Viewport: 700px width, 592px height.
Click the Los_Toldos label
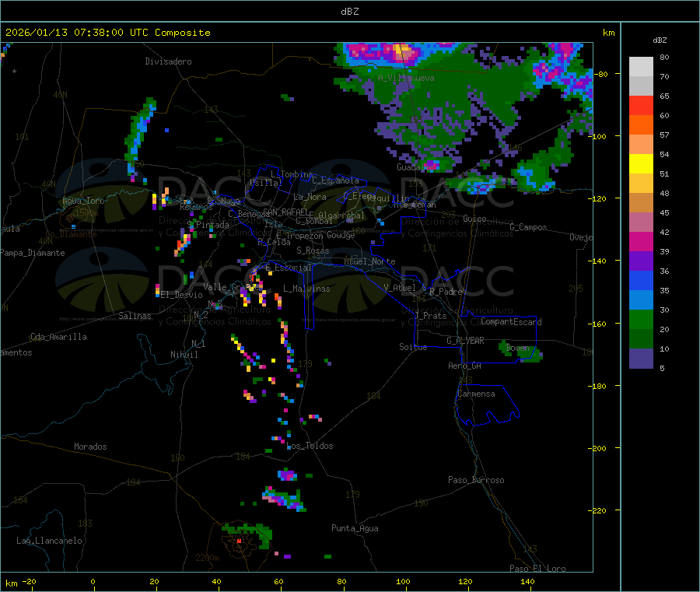tap(310, 446)
